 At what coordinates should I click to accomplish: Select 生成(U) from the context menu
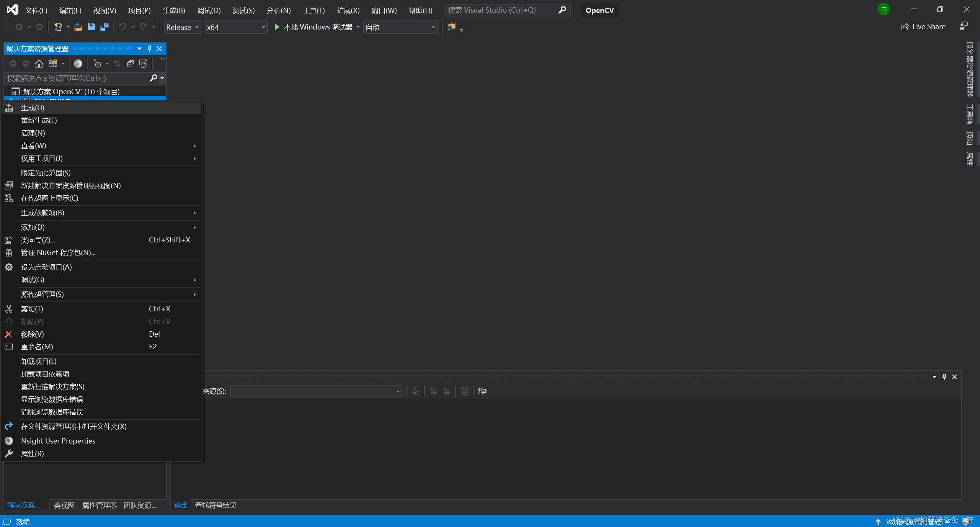(101, 108)
